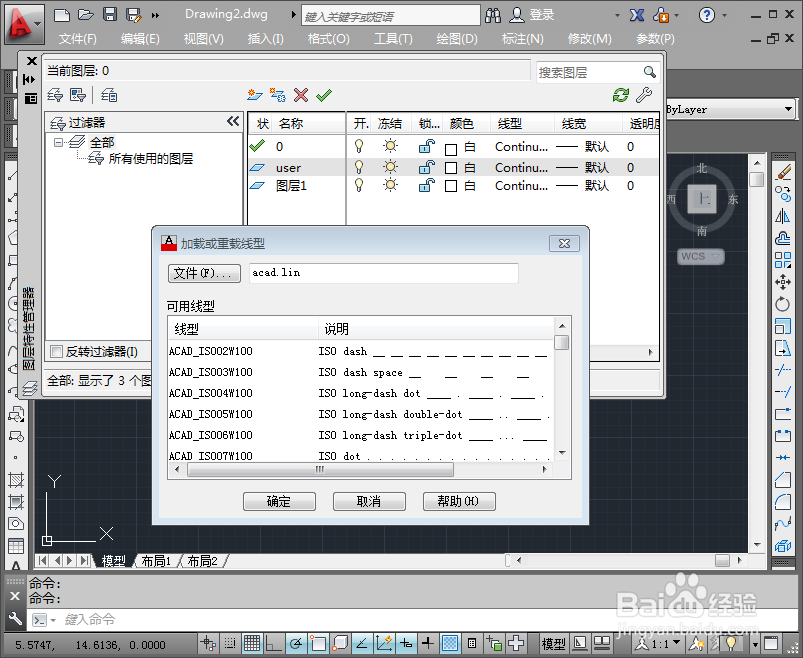Image resolution: width=803 pixels, height=658 pixels.
Task: Click the green Refresh arrows icon
Action: pyautogui.click(x=621, y=95)
